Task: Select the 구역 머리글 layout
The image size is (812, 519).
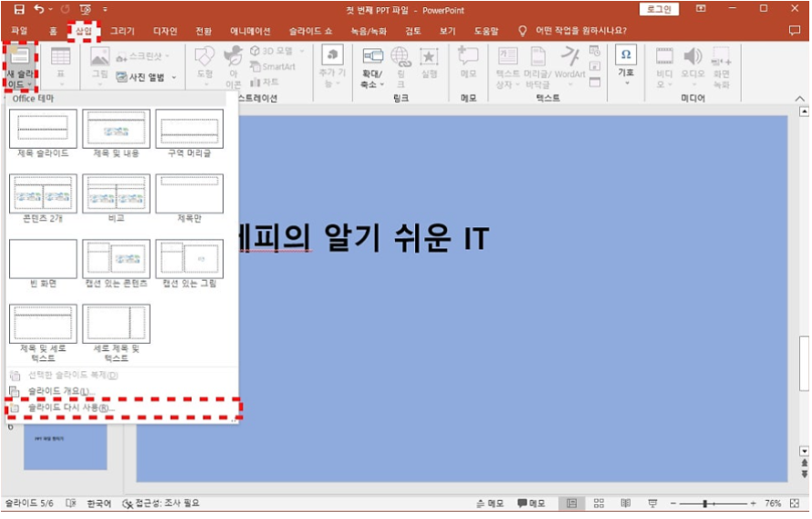Action: click(189, 134)
